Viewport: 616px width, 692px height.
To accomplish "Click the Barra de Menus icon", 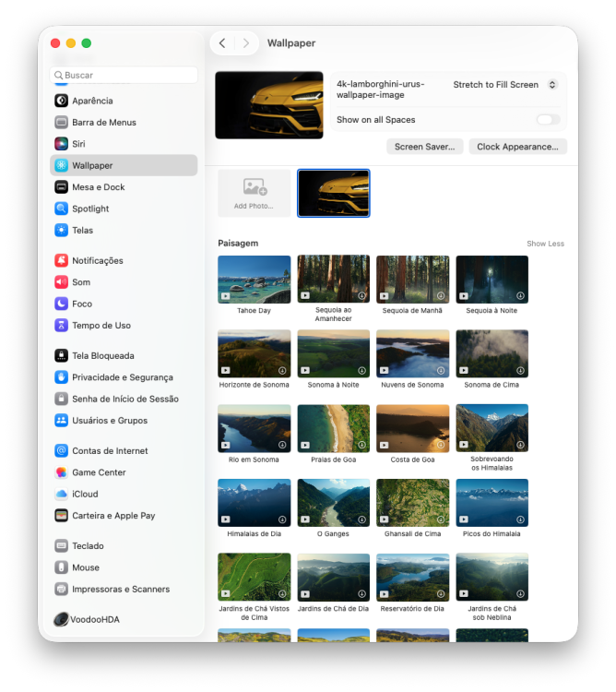I will (61, 122).
